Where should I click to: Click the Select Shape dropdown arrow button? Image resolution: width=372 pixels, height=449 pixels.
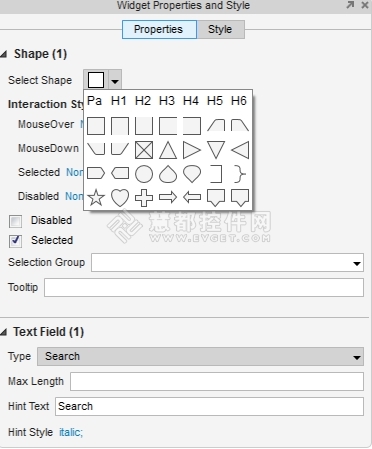click(x=115, y=80)
